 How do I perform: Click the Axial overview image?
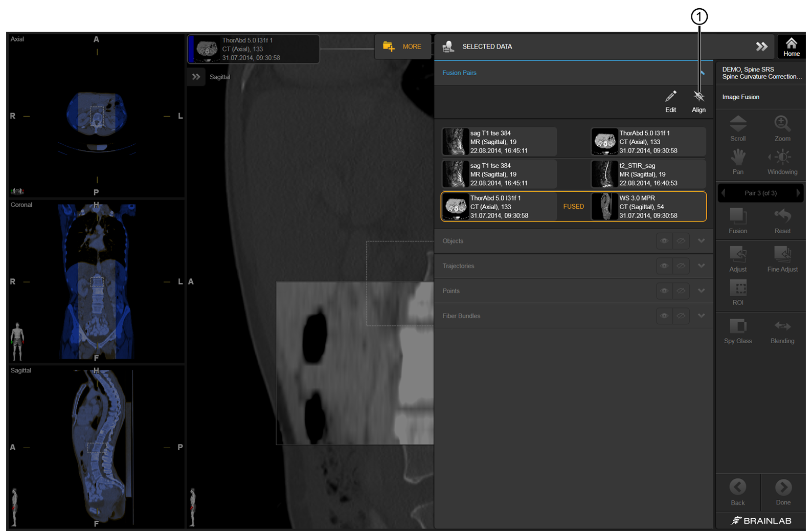point(96,115)
